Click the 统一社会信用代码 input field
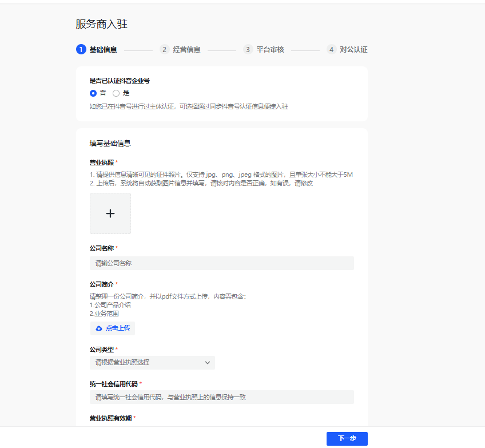This screenshot has width=485, height=448. pyautogui.click(x=222, y=397)
